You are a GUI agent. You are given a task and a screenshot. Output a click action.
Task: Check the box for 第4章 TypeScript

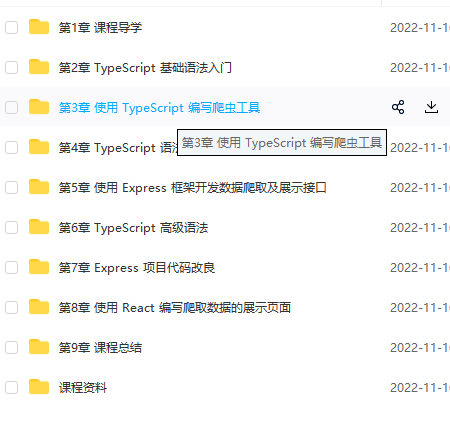[x=12, y=147]
